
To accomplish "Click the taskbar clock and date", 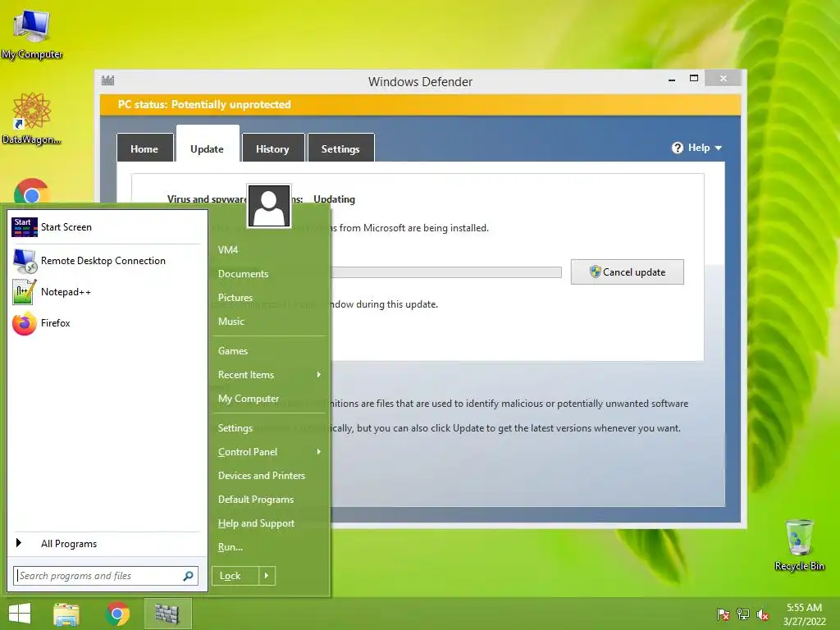I will (804, 614).
